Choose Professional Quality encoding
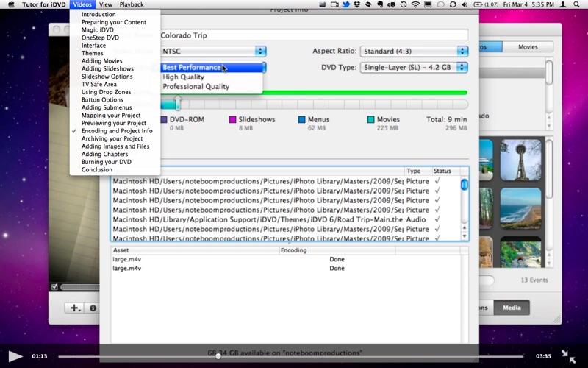588x368 pixels. tap(196, 87)
